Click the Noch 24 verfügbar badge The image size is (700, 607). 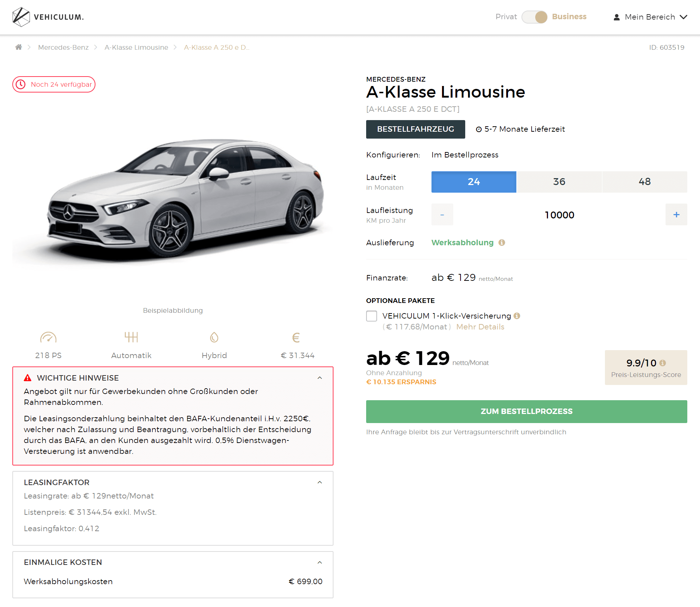coord(54,84)
